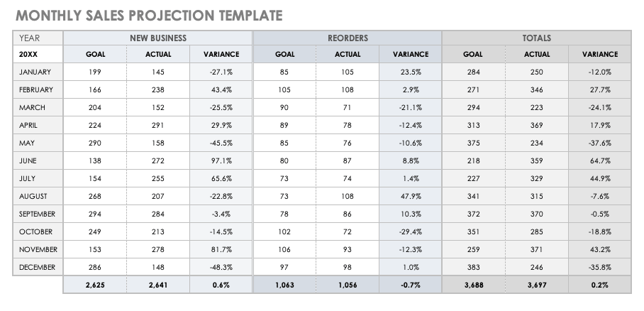
Task: Click January New Business goal cell 199
Action: click(x=95, y=72)
